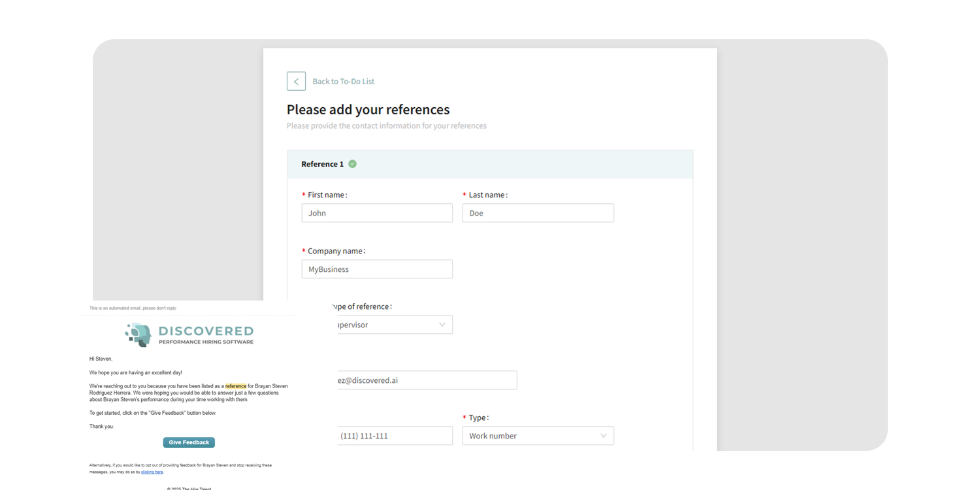Click the Last name field containing Doe

[537, 213]
